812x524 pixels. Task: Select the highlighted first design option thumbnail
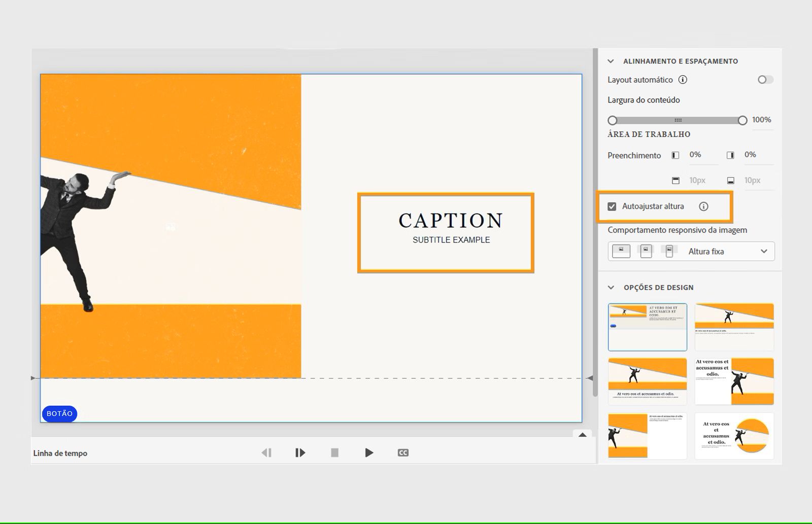point(648,327)
